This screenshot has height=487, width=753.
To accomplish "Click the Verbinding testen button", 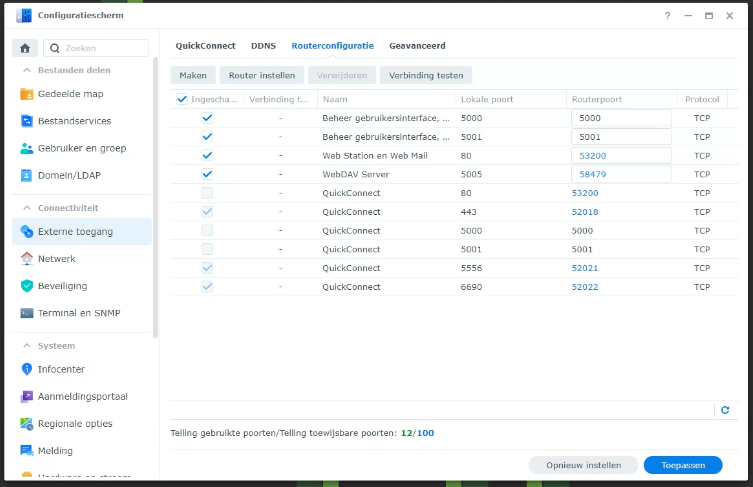I will [x=426, y=75].
